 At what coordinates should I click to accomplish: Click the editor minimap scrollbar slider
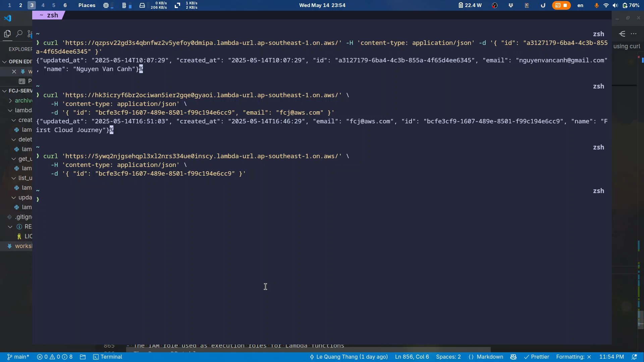coord(641,319)
